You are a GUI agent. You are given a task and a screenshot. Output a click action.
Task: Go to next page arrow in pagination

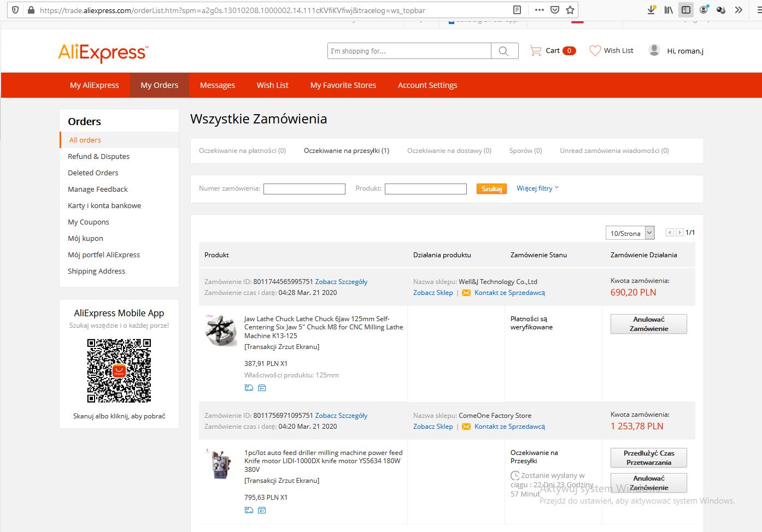click(679, 233)
